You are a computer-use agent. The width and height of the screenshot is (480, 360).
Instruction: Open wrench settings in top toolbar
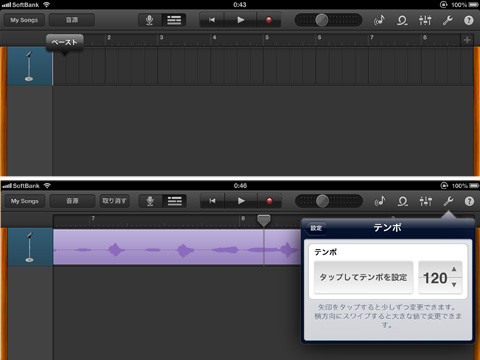click(447, 20)
